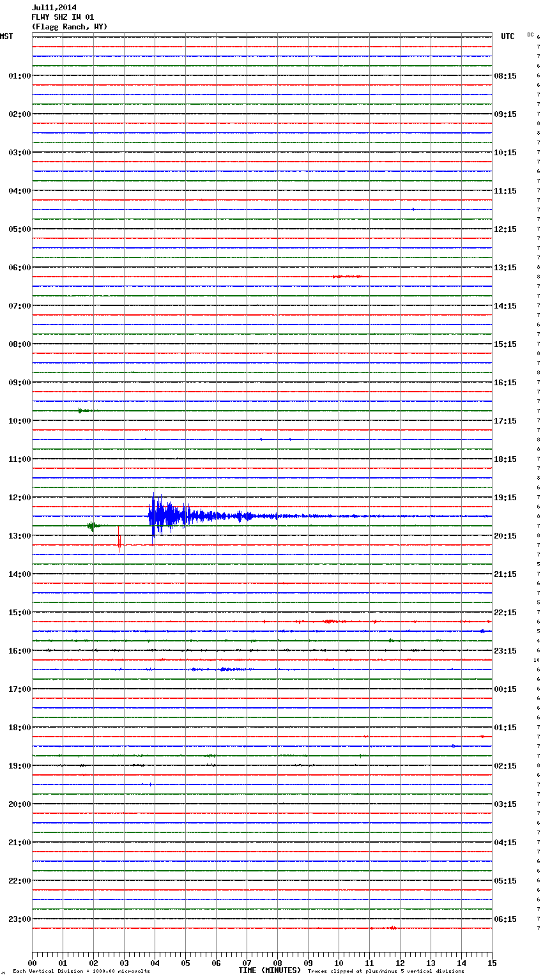Screen dimensions: 543x980
Task: Click the 23:15 UTC time label
Action: [505, 651]
